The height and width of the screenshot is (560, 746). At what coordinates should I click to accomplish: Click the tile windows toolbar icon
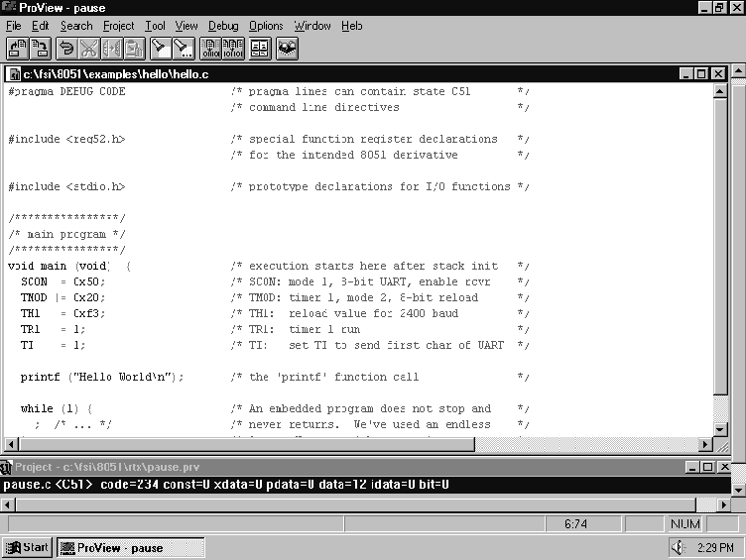(x=260, y=47)
